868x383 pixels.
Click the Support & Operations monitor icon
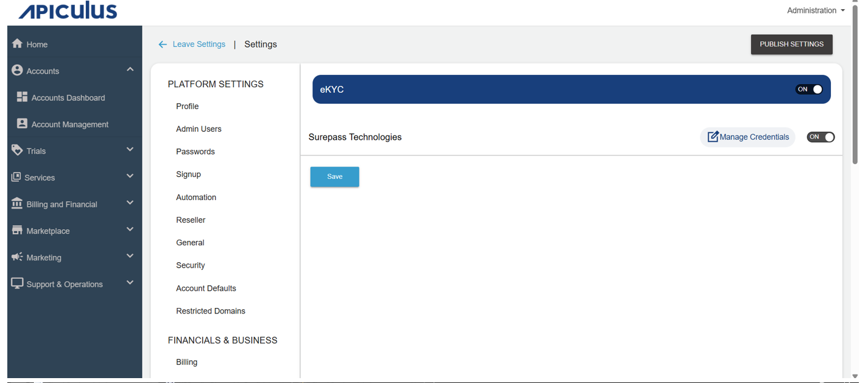tap(17, 284)
